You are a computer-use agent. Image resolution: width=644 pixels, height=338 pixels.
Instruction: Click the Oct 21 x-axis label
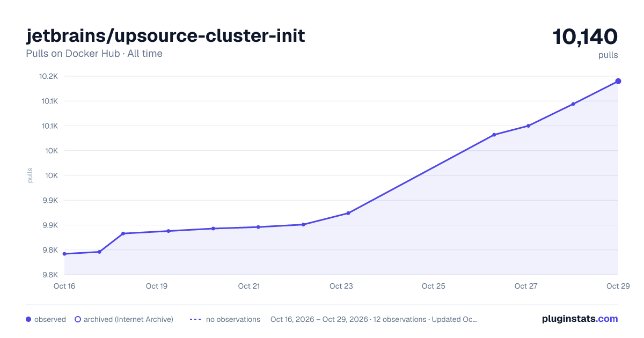[249, 286]
